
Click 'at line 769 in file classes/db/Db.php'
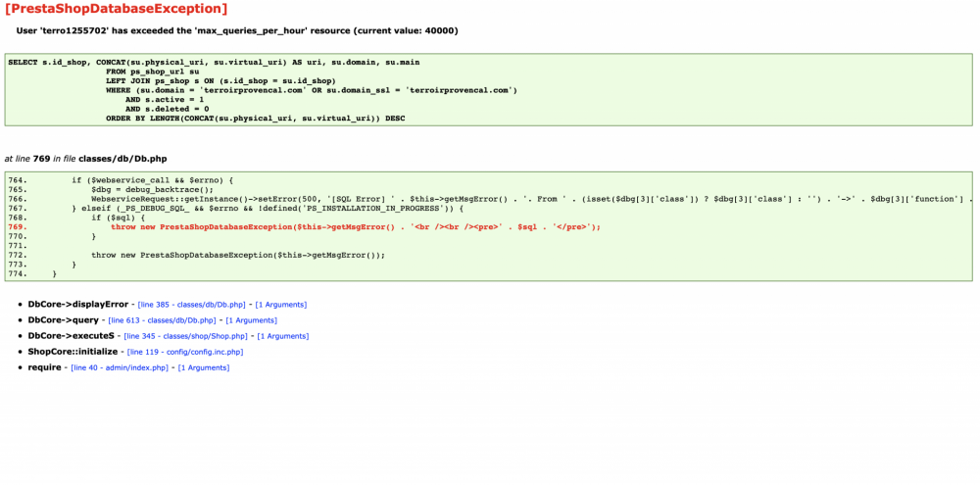[85, 159]
